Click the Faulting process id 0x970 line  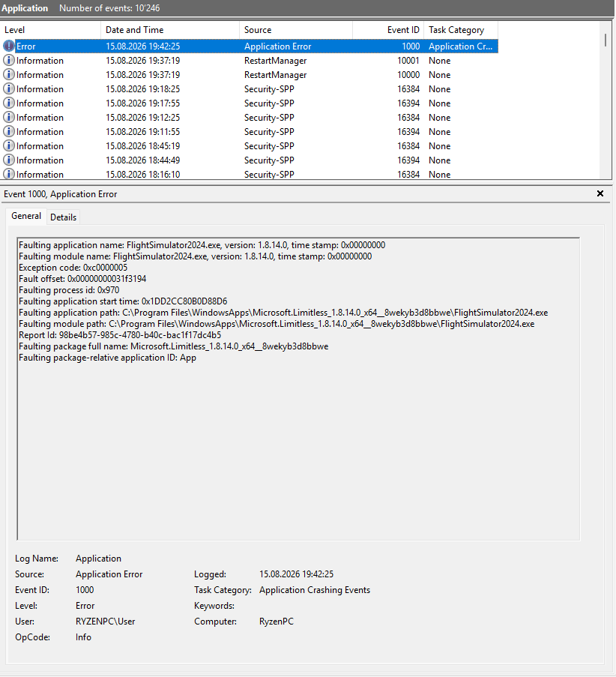pyautogui.click(x=69, y=290)
